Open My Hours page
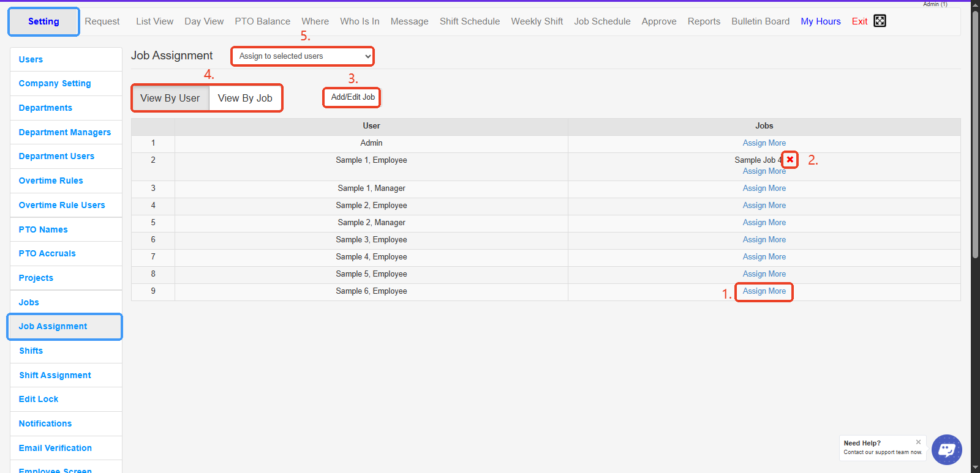Screen dimensions: 980x473 click(x=820, y=21)
